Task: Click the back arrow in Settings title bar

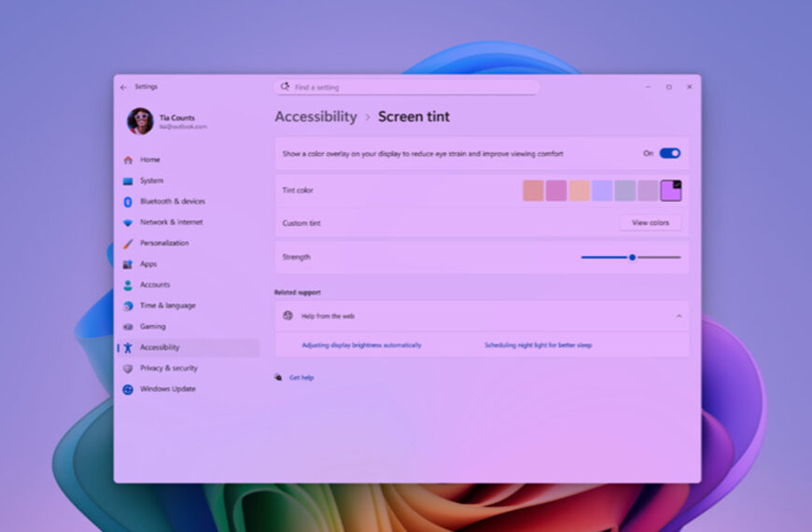Action: coord(123,87)
